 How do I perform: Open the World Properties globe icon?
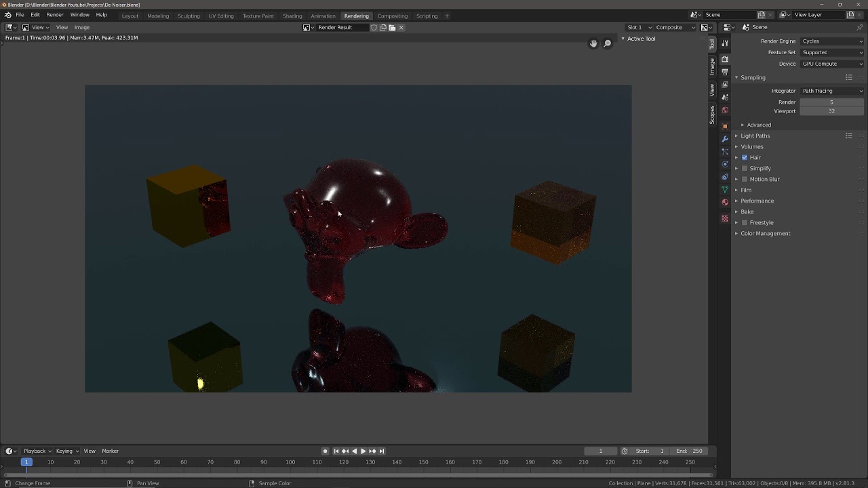point(724,110)
